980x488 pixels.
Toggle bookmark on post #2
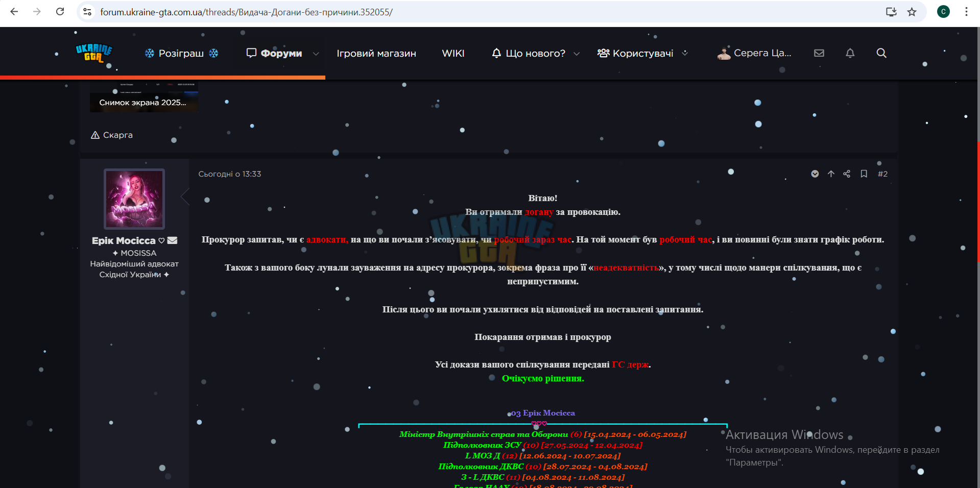pyautogui.click(x=864, y=174)
